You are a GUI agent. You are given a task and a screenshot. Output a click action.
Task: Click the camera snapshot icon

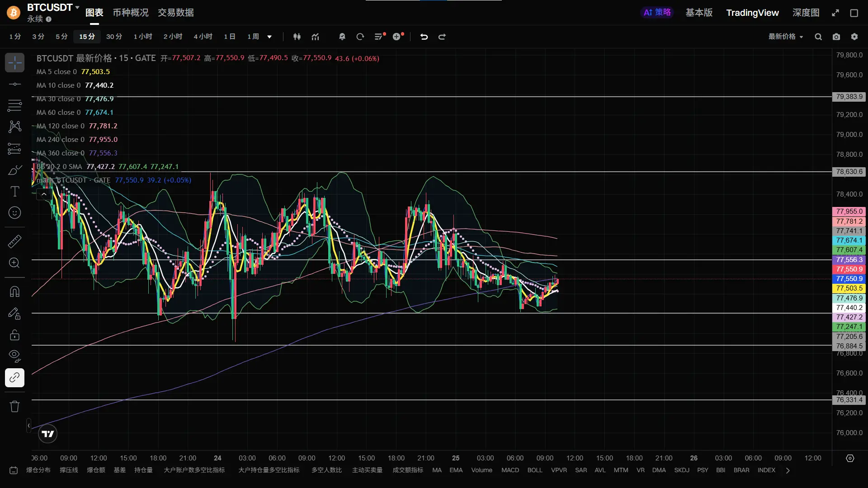(836, 37)
